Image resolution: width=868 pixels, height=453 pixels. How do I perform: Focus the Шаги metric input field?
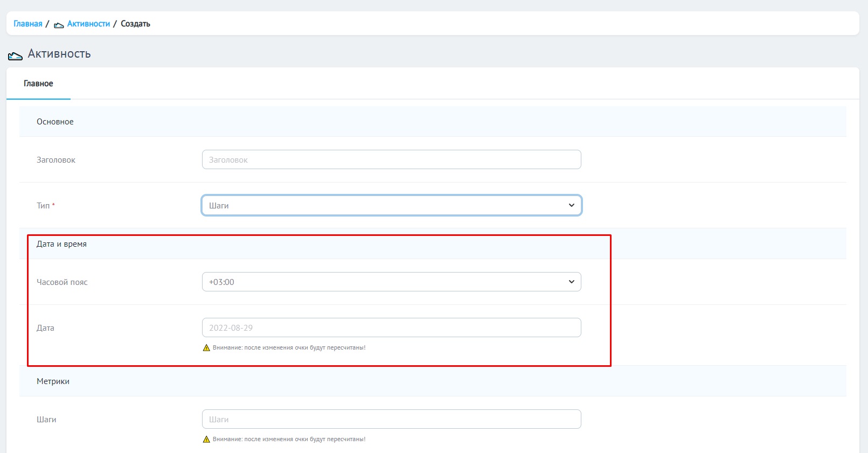click(x=391, y=419)
